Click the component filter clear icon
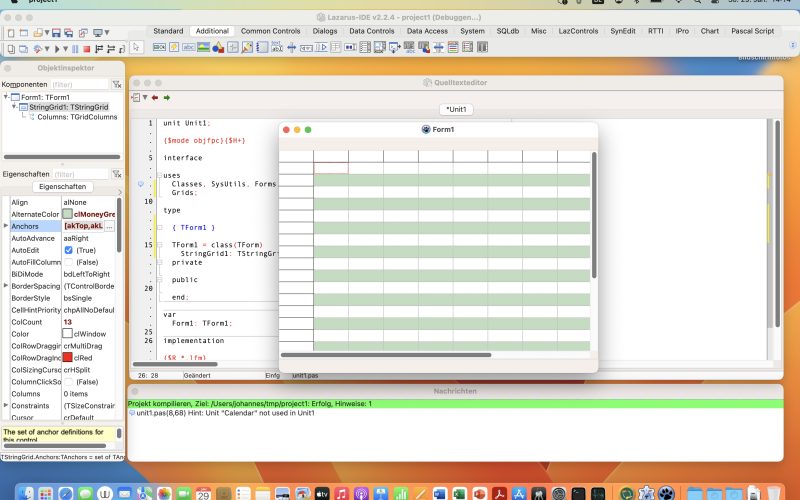The image size is (800, 500). pyautogui.click(x=115, y=85)
